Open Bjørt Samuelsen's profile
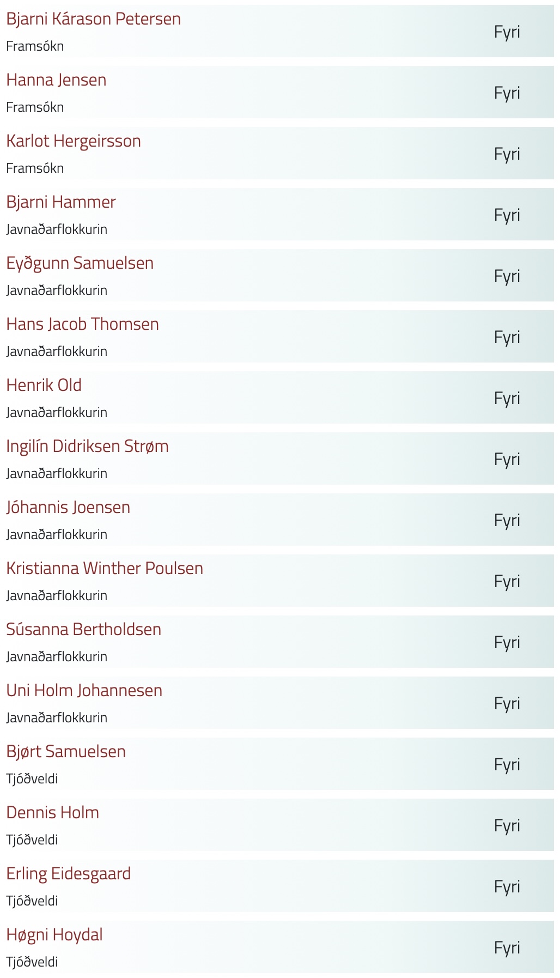Screen dimensions: 560x978 coord(66,752)
